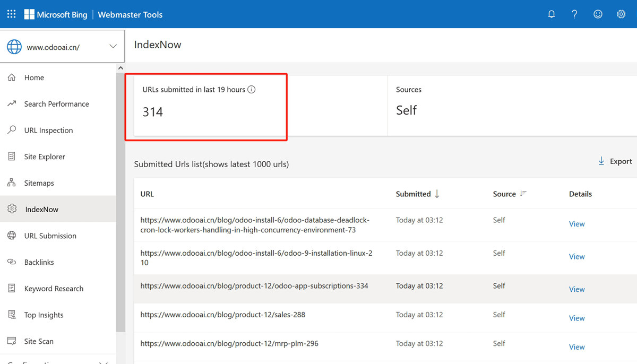Image resolution: width=637 pixels, height=364 pixels.
Task: Click the Backlinks chain icon
Action: (12, 262)
